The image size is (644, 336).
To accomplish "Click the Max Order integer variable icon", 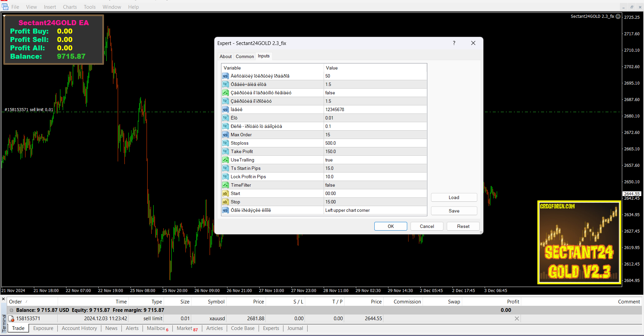I will tap(225, 135).
